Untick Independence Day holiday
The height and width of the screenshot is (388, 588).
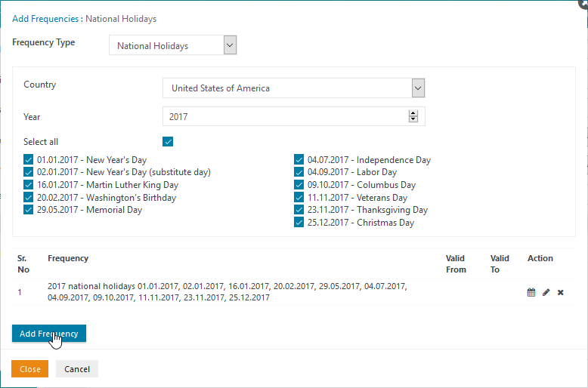tap(299, 159)
